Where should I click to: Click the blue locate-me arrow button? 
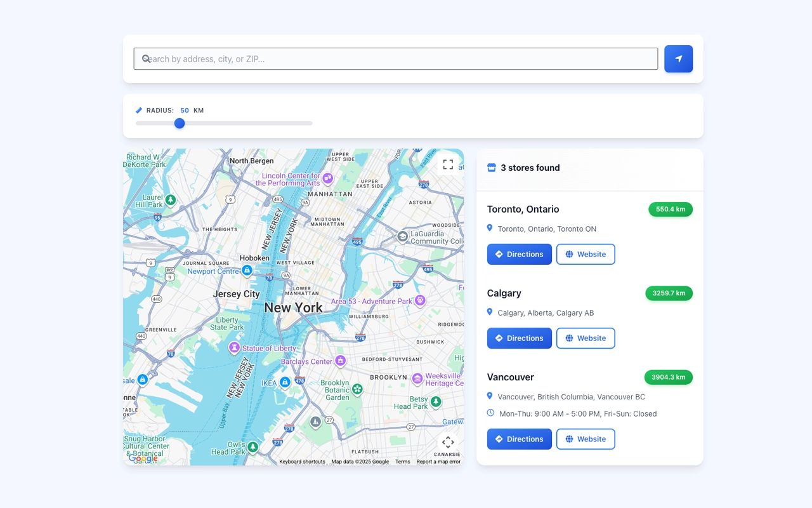[x=678, y=58]
